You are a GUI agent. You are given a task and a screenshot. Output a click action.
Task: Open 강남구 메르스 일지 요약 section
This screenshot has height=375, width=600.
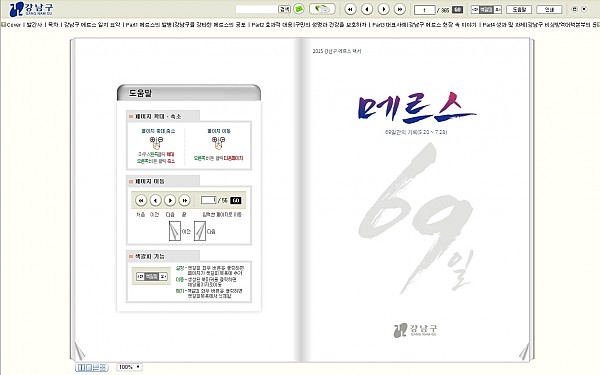coord(92,25)
